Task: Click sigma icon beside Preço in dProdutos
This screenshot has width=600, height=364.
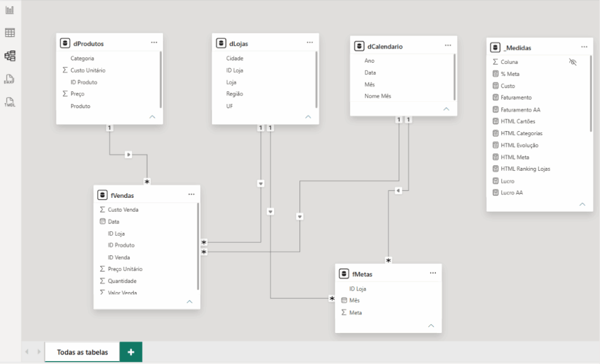Action: pos(65,94)
